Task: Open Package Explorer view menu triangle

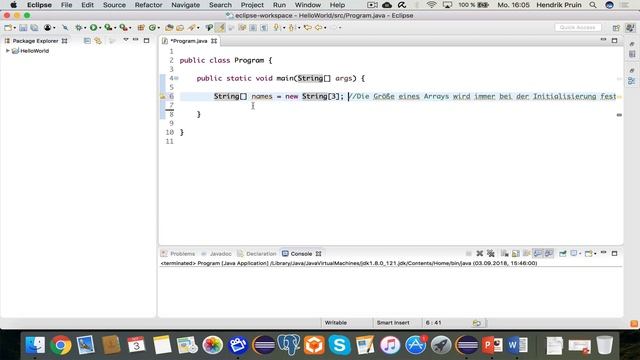Action: [x=126, y=40]
